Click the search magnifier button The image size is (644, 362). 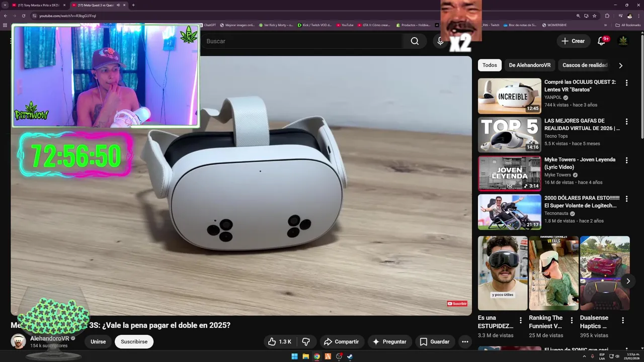point(415,41)
